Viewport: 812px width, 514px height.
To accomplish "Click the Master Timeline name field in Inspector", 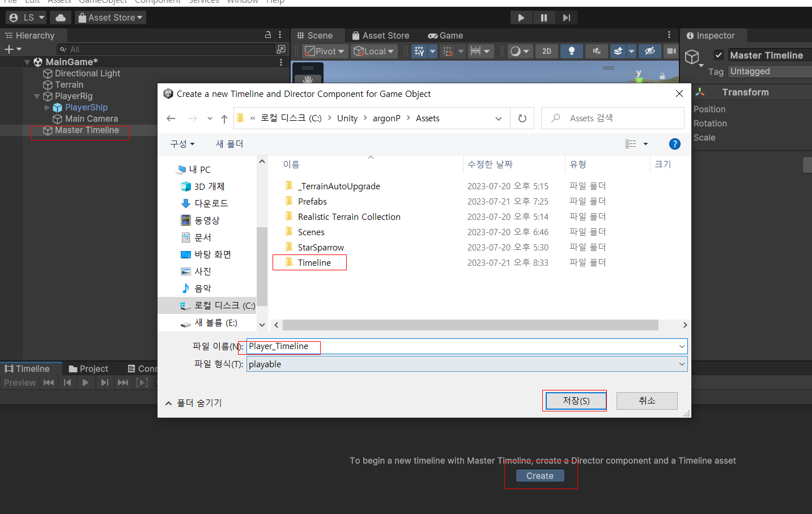I will tap(770, 55).
